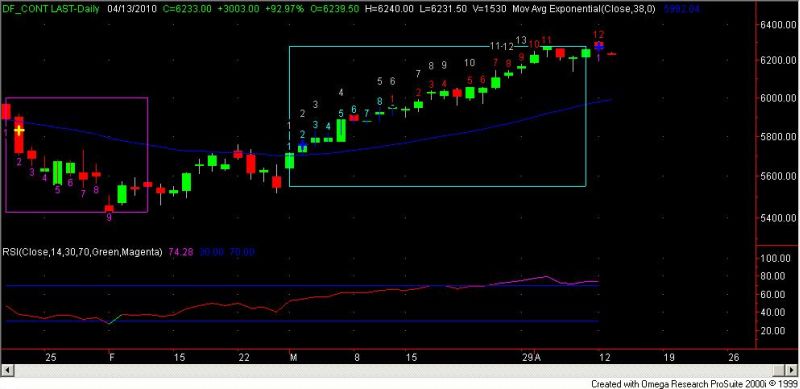Viewport: 800px width, 389px height.
Task: Click the red count label 12 near the top
Action: pyautogui.click(x=599, y=35)
